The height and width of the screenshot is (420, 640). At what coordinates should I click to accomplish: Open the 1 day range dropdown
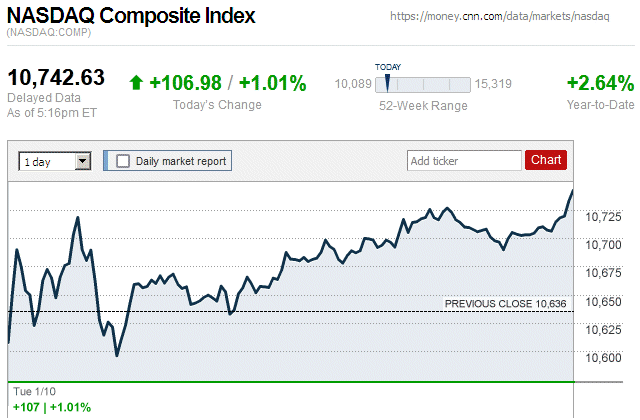(54, 160)
